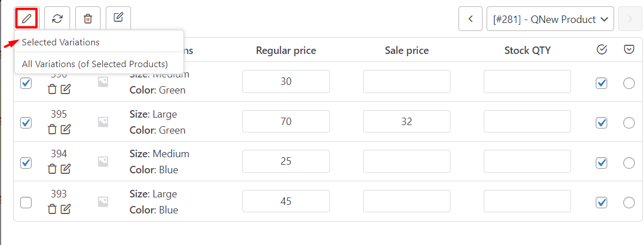
Task: Click the edit-note icon in top toolbar
Action: tap(118, 18)
